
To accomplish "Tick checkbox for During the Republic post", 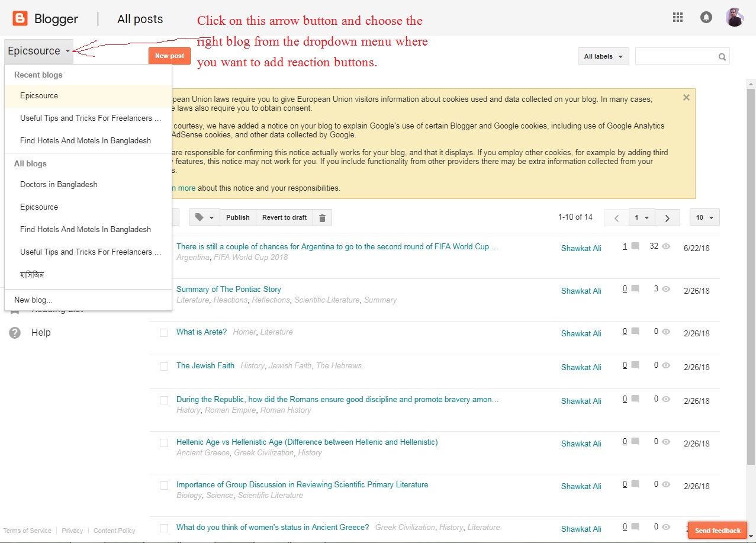I will (x=164, y=400).
